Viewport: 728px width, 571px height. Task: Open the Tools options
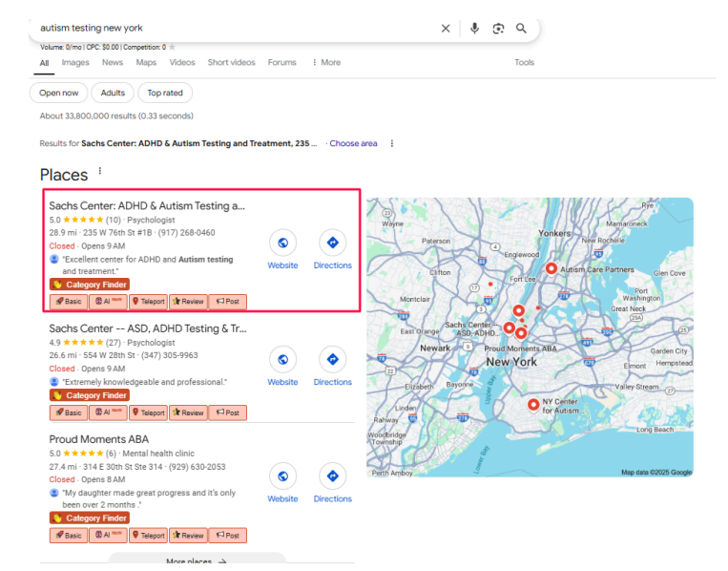[524, 62]
